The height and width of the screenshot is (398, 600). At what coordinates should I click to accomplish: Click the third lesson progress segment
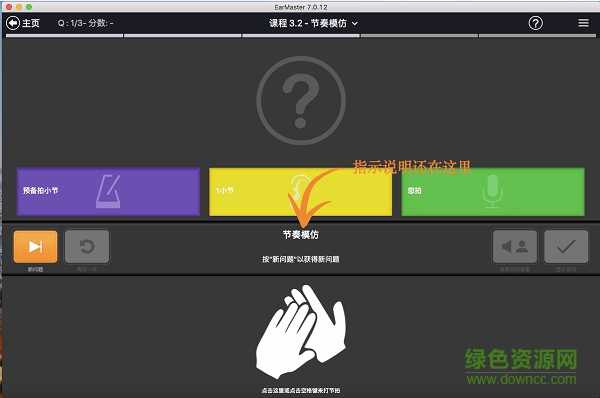tap(301, 36)
